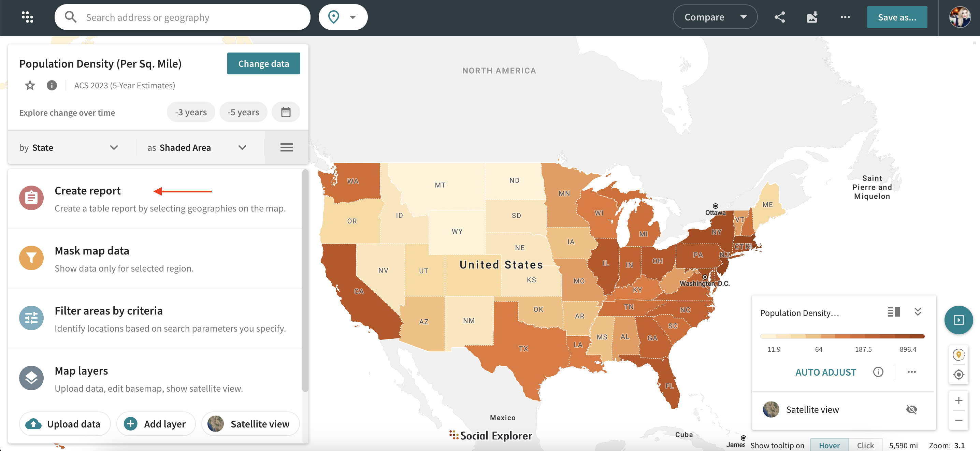Open the apps grid menu icon
Screen dimensions: 980x451
[x=27, y=17]
